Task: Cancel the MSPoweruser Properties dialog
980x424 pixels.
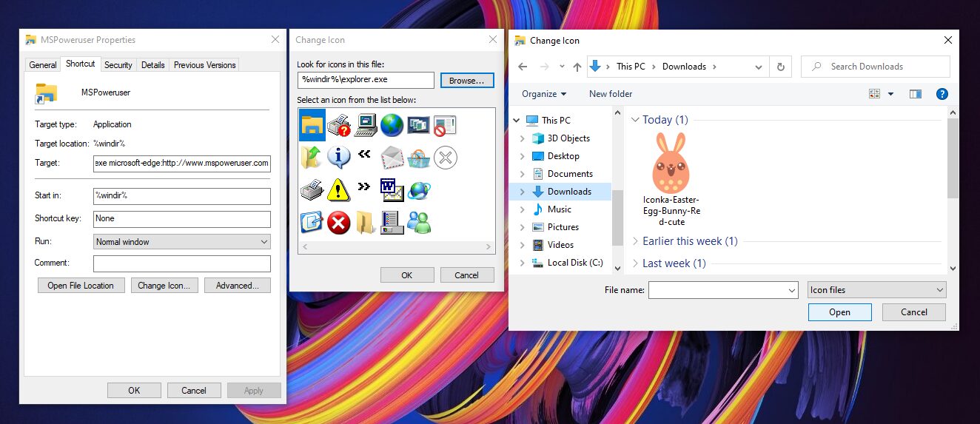Action: pyautogui.click(x=194, y=391)
